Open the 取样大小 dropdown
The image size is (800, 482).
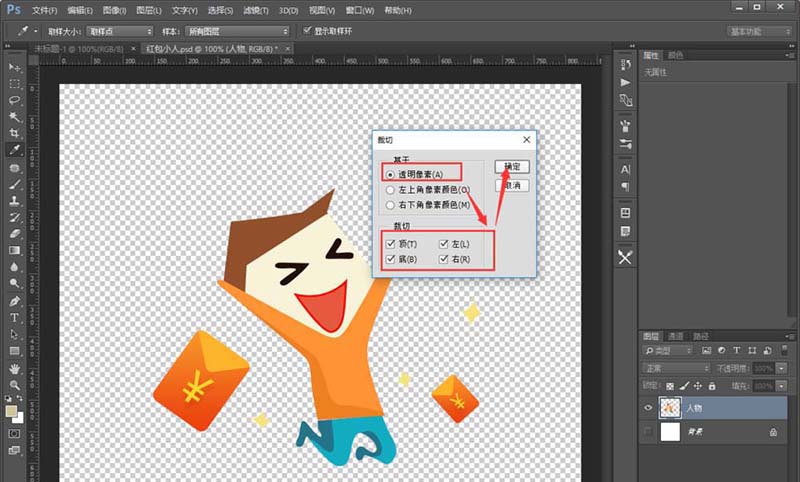[118, 31]
